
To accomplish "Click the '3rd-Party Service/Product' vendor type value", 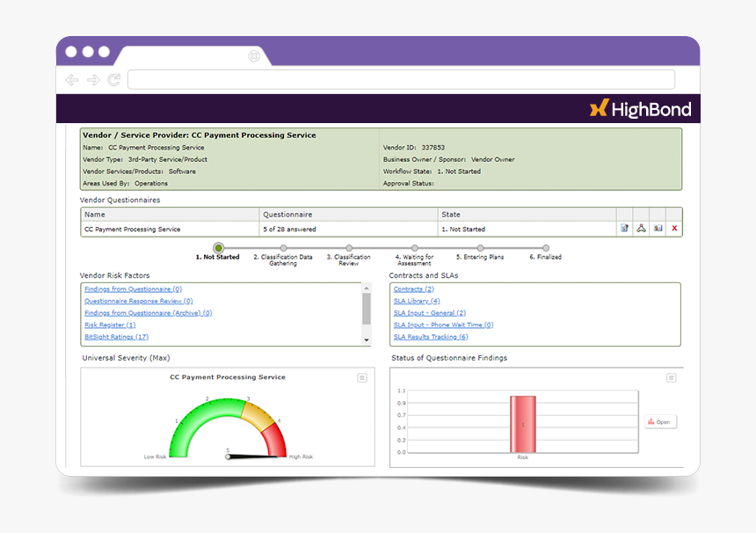I will [x=168, y=159].
